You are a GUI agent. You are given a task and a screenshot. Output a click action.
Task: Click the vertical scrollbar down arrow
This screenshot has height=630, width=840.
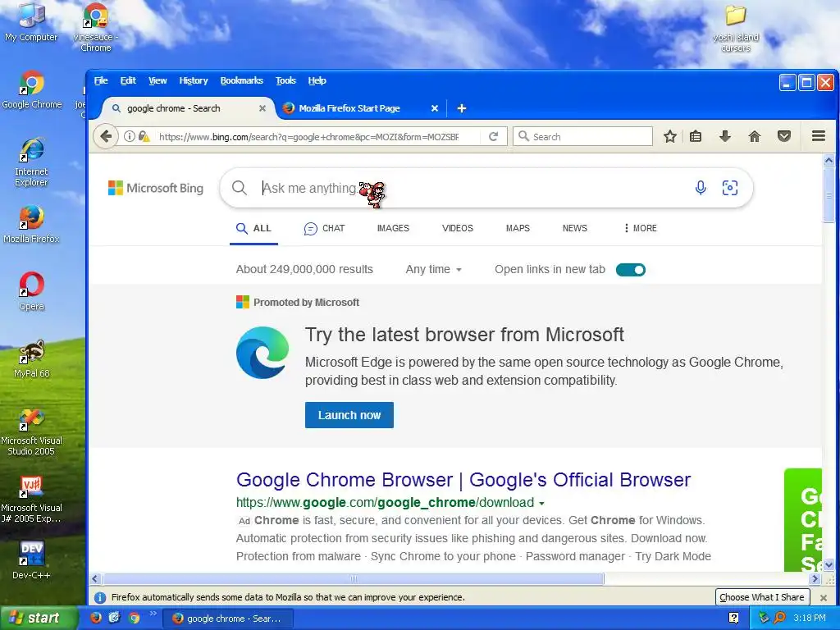coord(829,564)
